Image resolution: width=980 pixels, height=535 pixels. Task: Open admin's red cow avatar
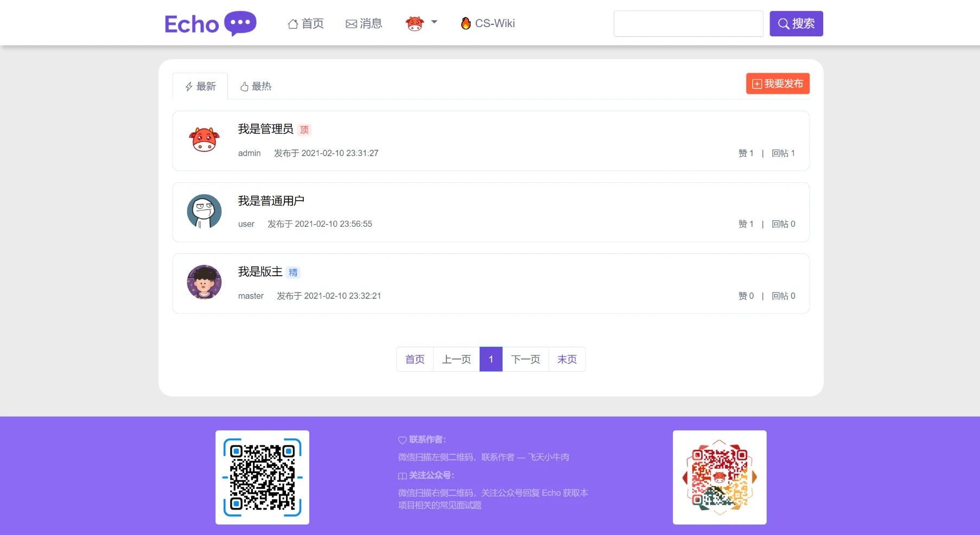[x=204, y=140]
